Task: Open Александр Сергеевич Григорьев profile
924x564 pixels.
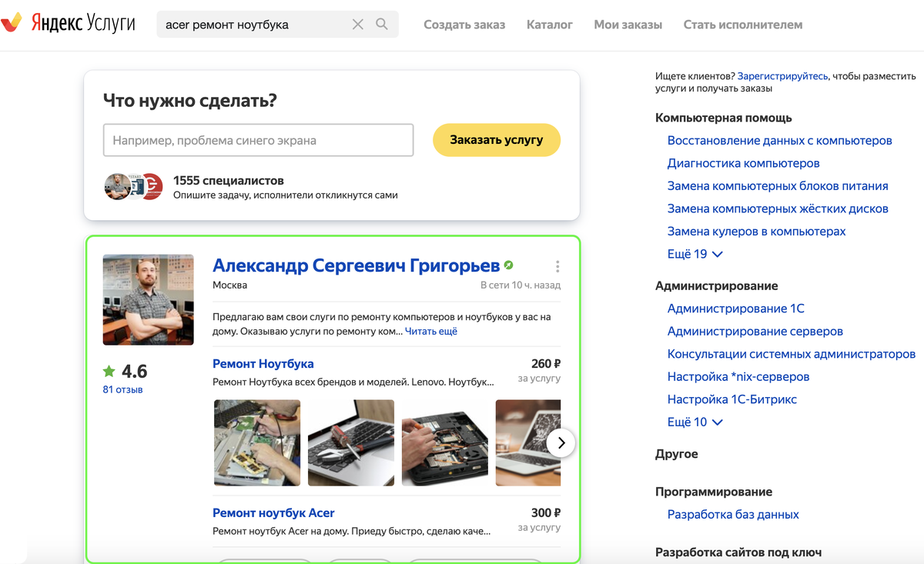Action: coord(357,265)
